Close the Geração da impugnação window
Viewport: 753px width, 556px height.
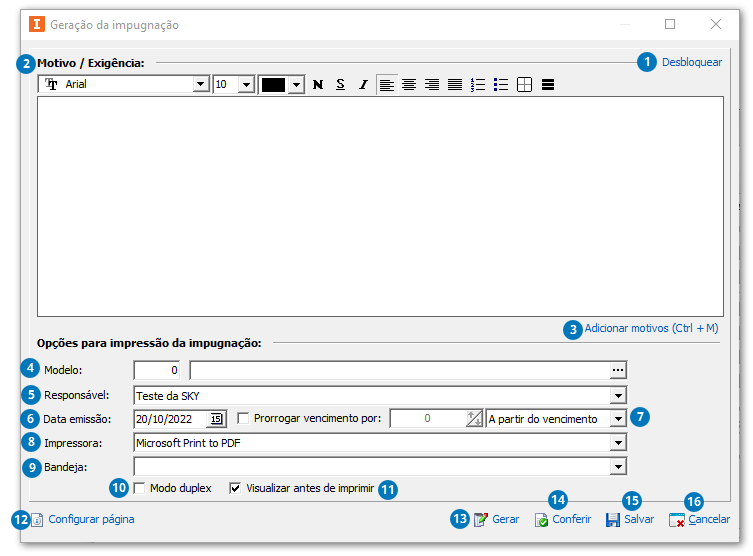[716, 24]
